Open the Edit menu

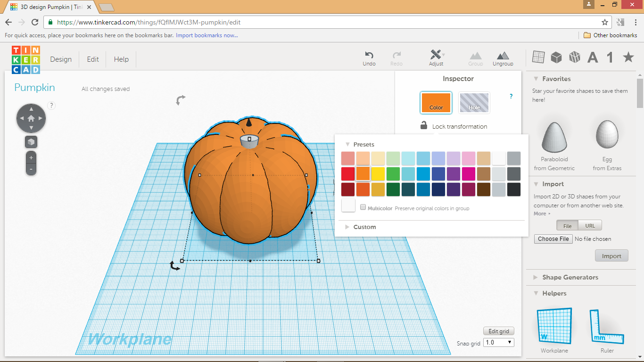point(92,59)
